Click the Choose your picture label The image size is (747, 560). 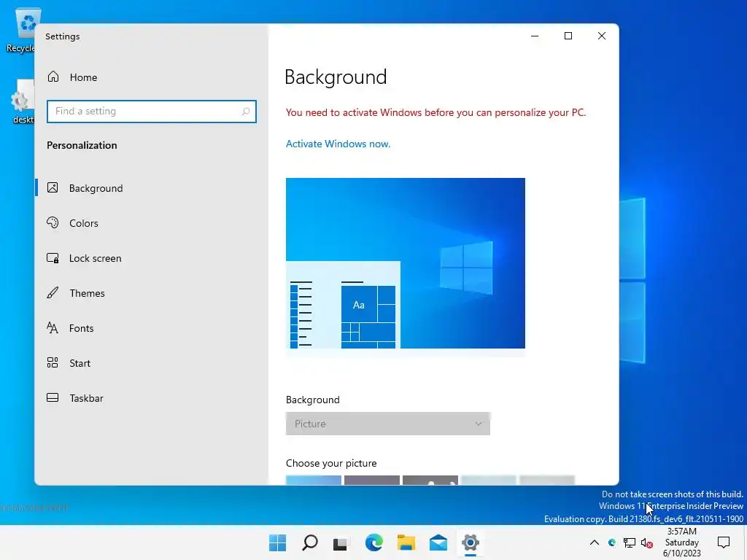(331, 463)
